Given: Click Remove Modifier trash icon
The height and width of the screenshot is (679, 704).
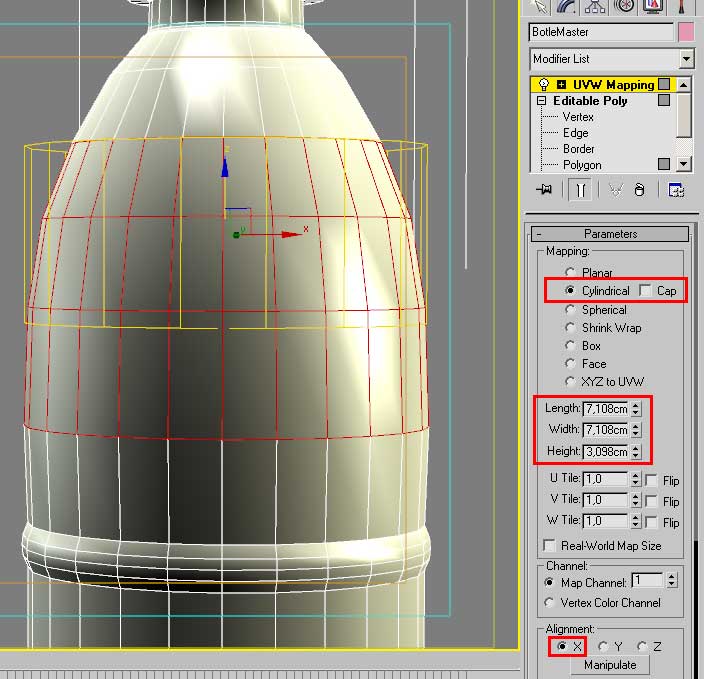Looking at the screenshot, I should pyautogui.click(x=640, y=189).
